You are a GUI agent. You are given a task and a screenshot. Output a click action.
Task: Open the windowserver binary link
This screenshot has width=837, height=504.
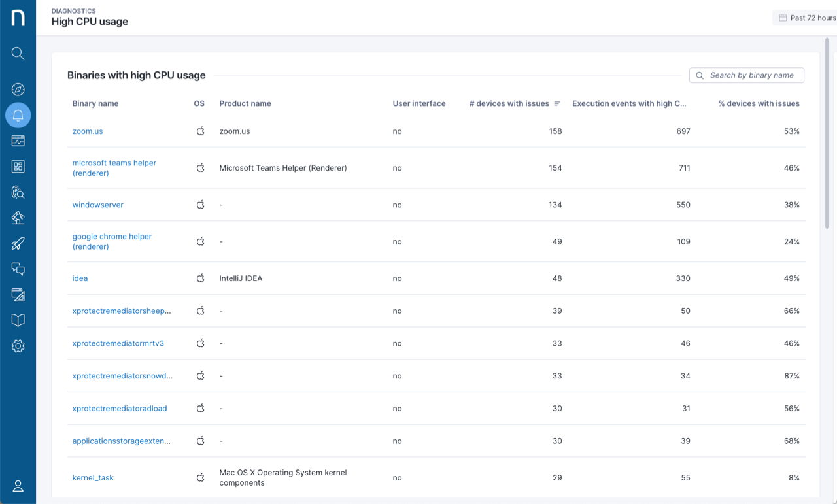[x=97, y=205]
